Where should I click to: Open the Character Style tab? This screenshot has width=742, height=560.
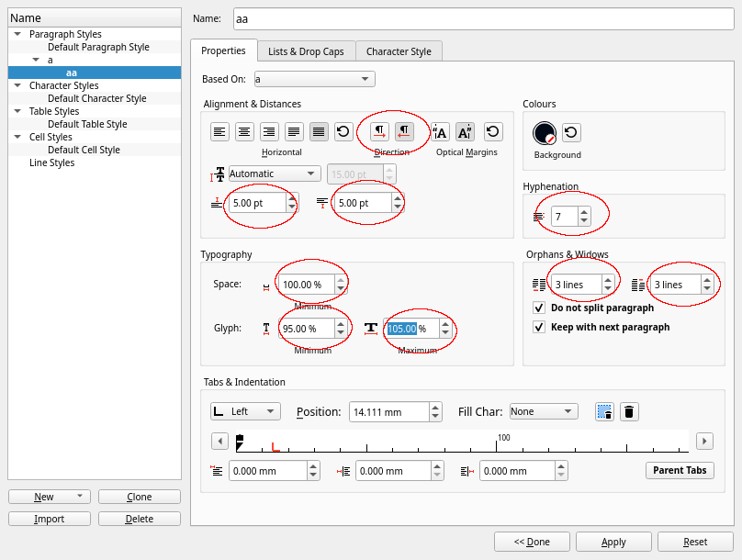[399, 51]
